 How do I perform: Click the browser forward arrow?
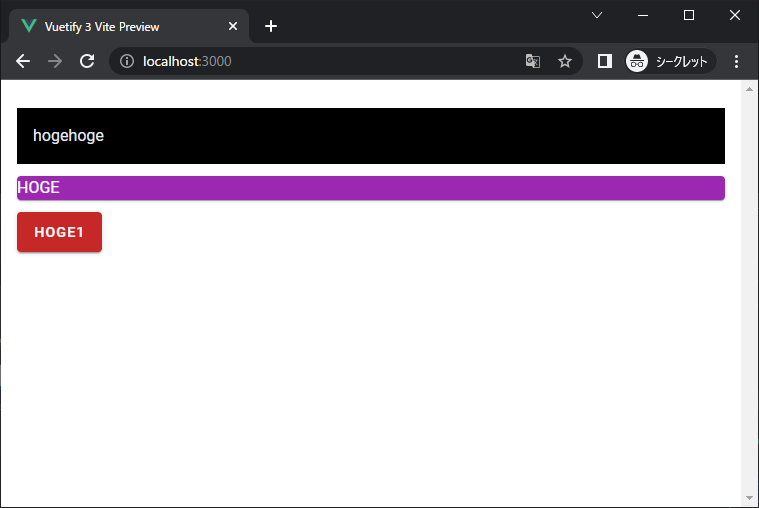pos(55,61)
